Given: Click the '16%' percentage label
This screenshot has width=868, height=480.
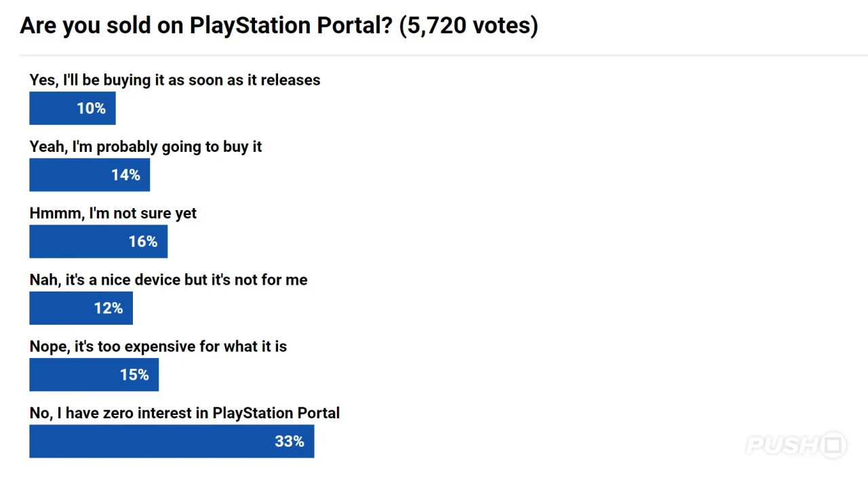Looking at the screenshot, I should click(143, 241).
